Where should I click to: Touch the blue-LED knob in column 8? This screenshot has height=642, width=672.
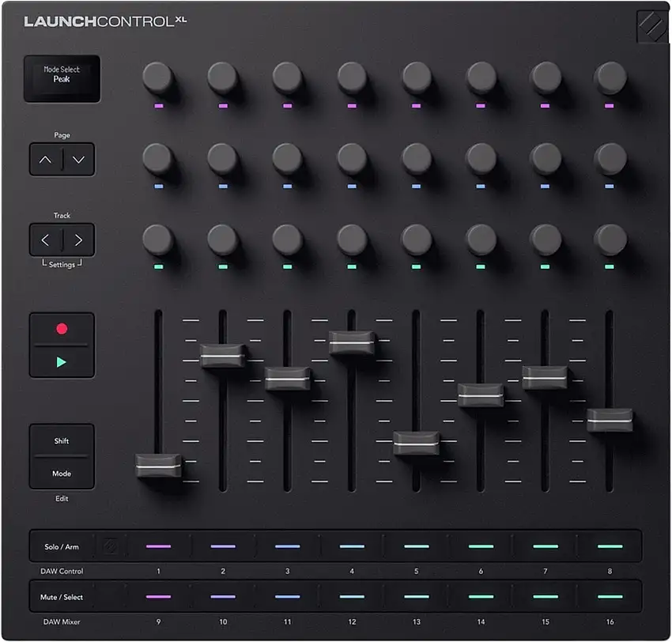610,159
